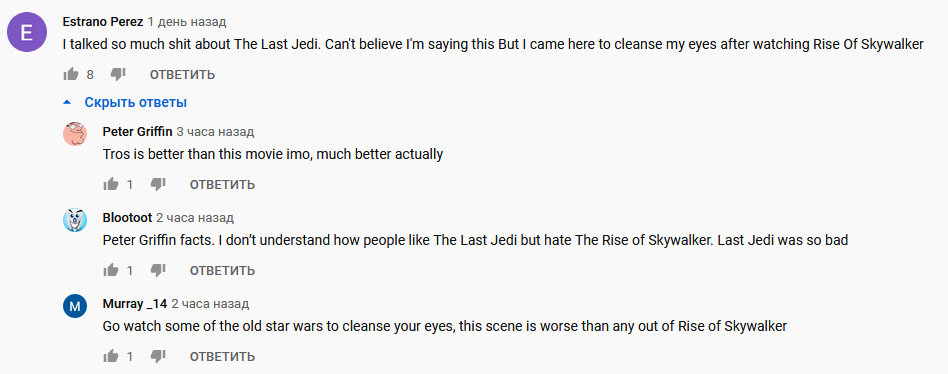Open Murray _14's blue M avatar
Image resolution: width=948 pixels, height=374 pixels.
point(75,306)
